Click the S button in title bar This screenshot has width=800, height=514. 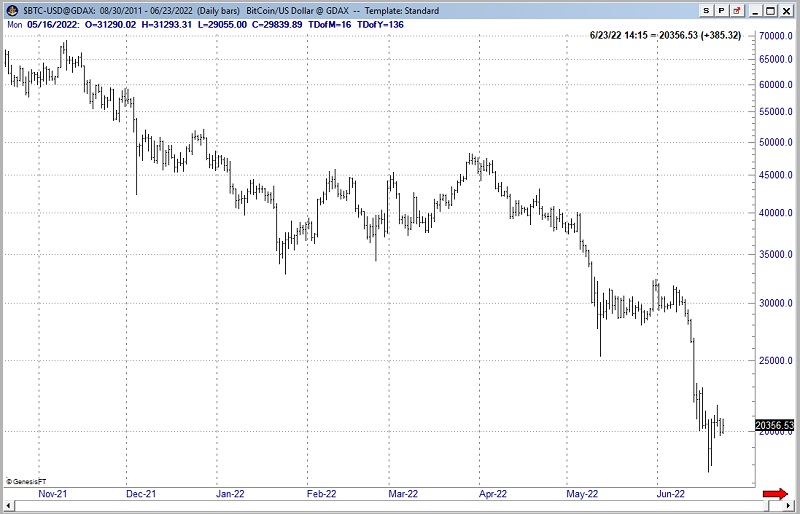coord(707,9)
